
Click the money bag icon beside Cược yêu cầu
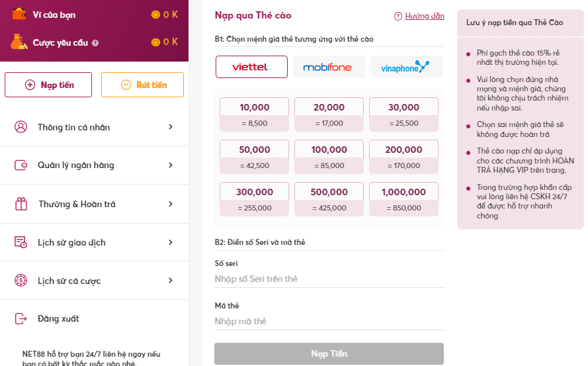pos(19,42)
